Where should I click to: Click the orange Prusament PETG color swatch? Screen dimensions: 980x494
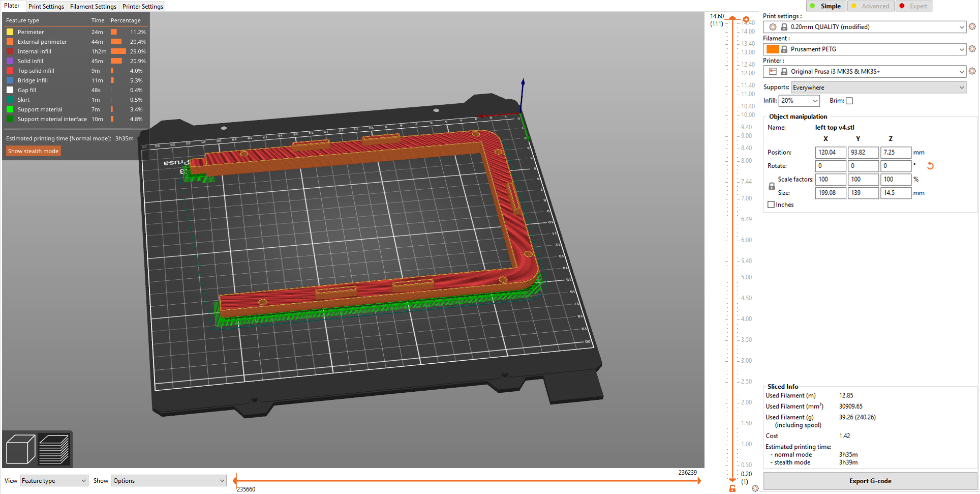(773, 49)
